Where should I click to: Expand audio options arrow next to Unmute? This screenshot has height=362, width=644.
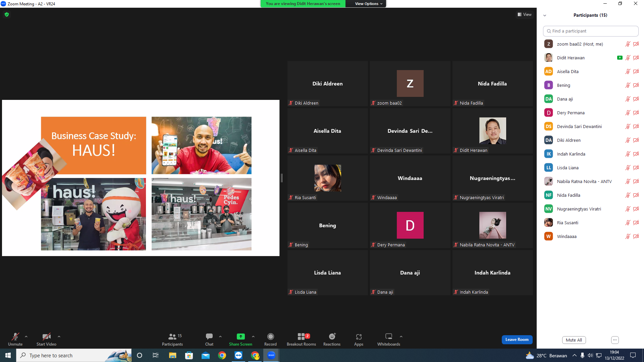pyautogui.click(x=26, y=337)
